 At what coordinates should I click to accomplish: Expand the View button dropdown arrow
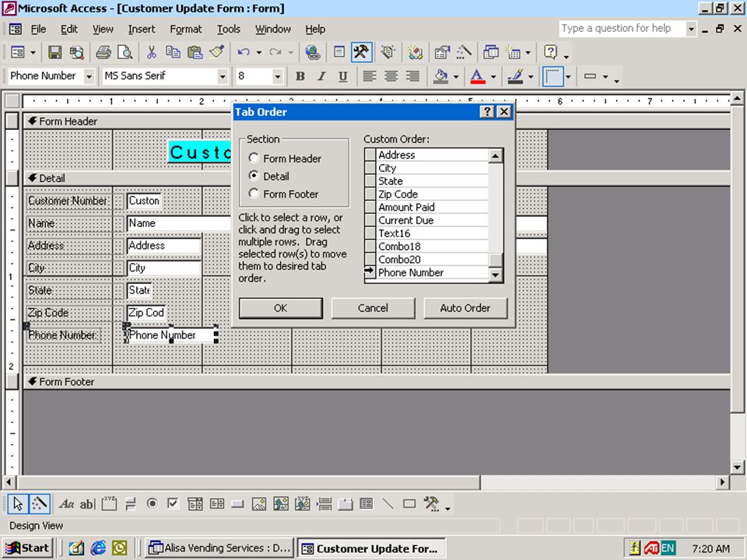[33, 52]
